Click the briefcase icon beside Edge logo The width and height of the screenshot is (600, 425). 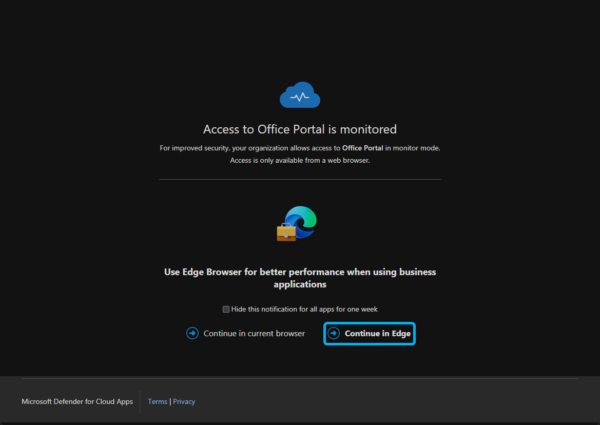tap(286, 232)
